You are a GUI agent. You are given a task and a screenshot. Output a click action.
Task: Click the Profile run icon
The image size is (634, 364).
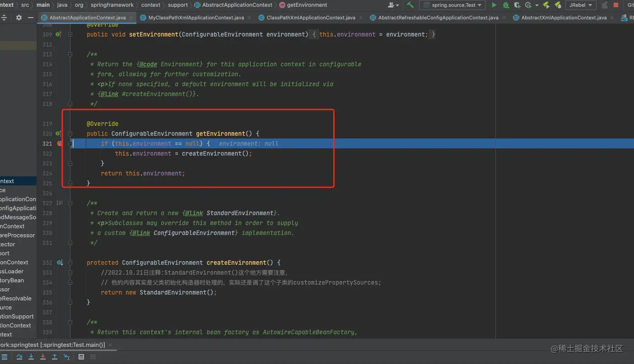[528, 5]
